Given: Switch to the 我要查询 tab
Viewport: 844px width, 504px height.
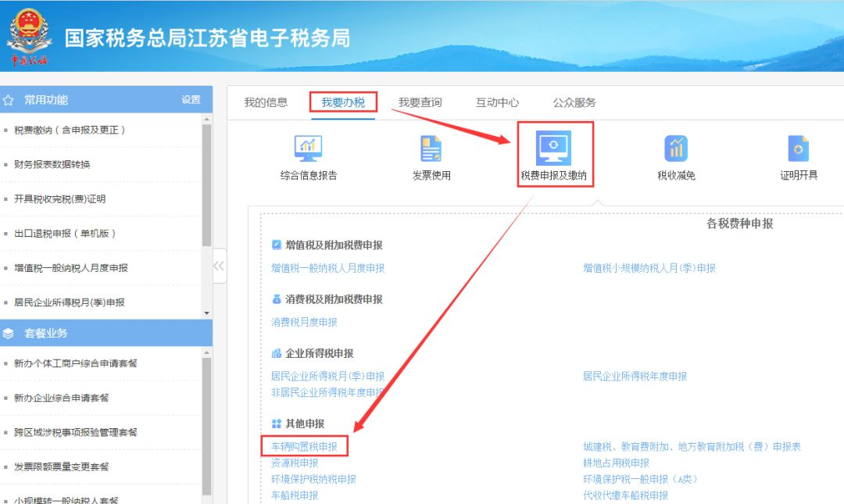Looking at the screenshot, I should tap(420, 102).
